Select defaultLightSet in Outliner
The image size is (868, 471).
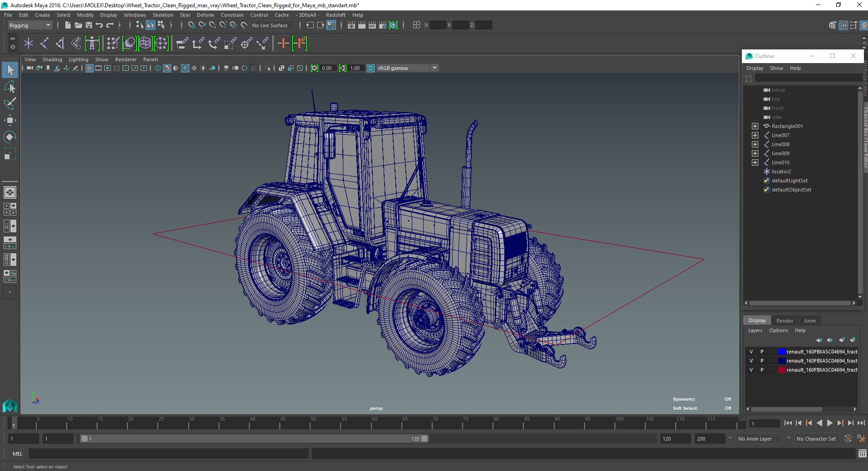[x=790, y=181]
